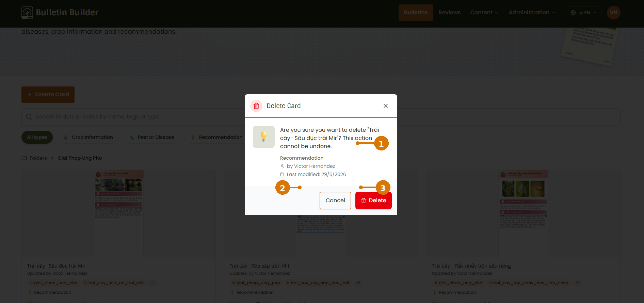Expand the Content dropdown menu
The height and width of the screenshot is (303, 644).
(x=484, y=13)
